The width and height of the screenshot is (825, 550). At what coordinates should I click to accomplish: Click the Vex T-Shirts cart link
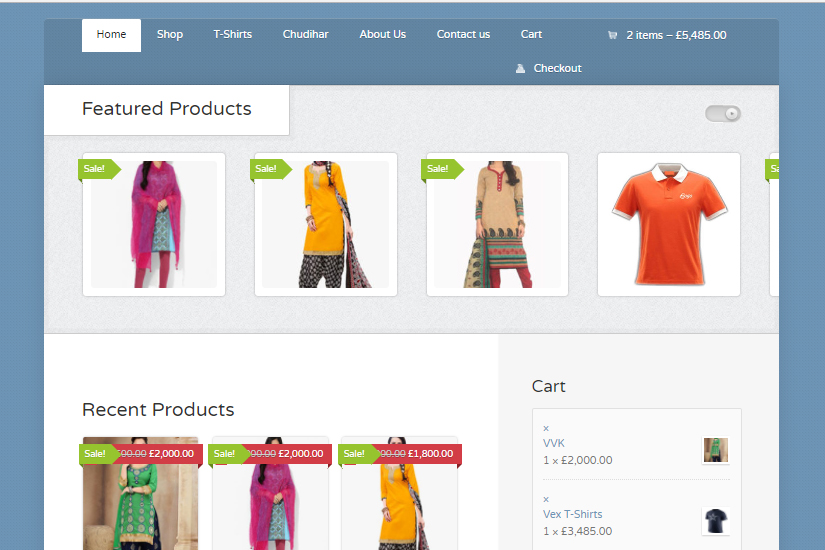coord(572,514)
